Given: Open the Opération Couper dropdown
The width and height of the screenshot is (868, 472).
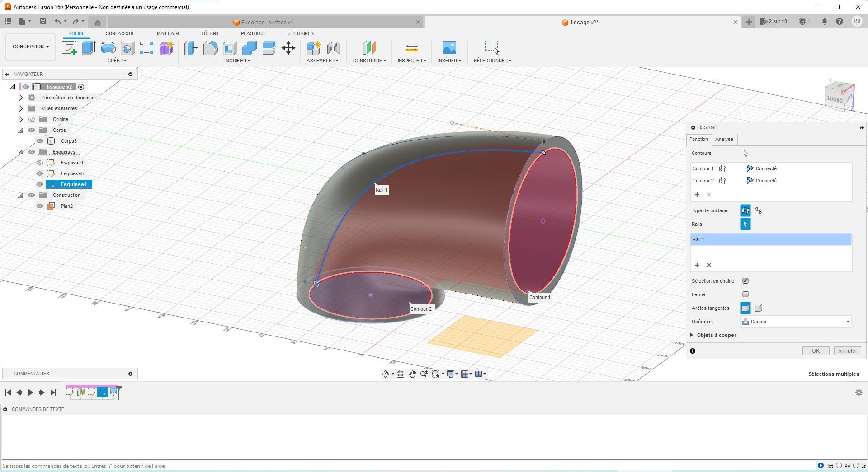Looking at the screenshot, I should [796, 322].
